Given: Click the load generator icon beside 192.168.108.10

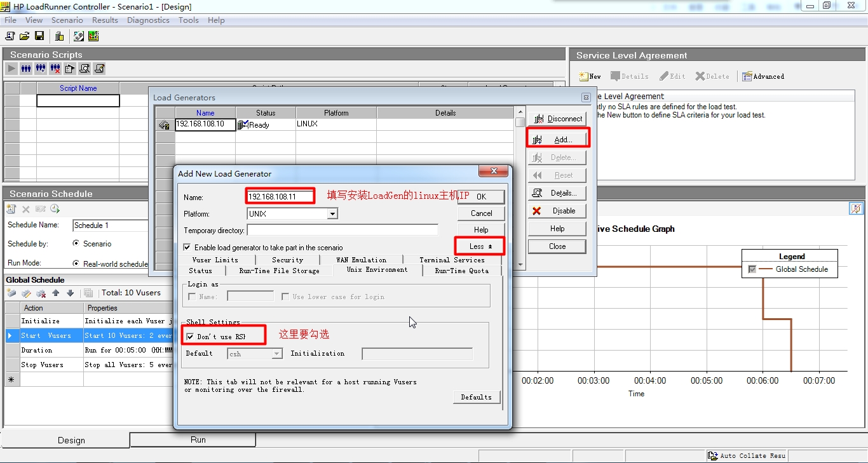Looking at the screenshot, I should click(x=165, y=125).
